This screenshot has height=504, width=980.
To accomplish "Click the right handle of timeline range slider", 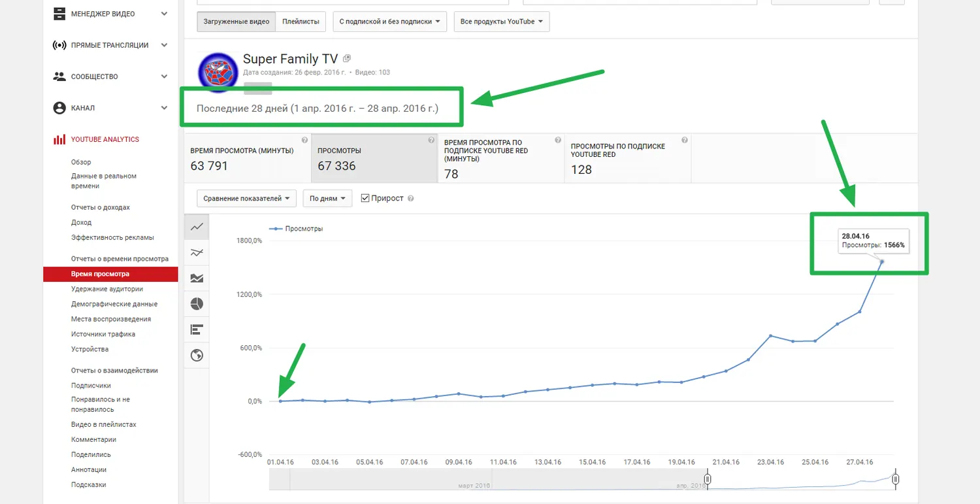I will (x=895, y=479).
